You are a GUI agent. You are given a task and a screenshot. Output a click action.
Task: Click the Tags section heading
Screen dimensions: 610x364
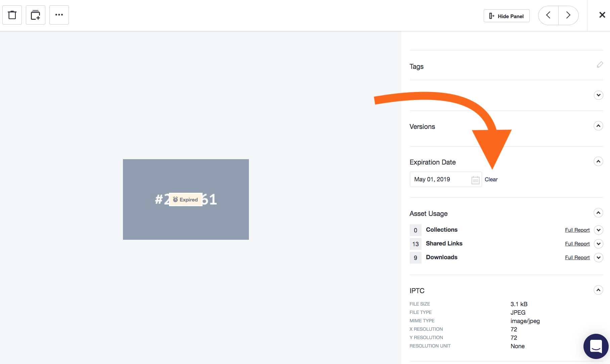pos(416,66)
